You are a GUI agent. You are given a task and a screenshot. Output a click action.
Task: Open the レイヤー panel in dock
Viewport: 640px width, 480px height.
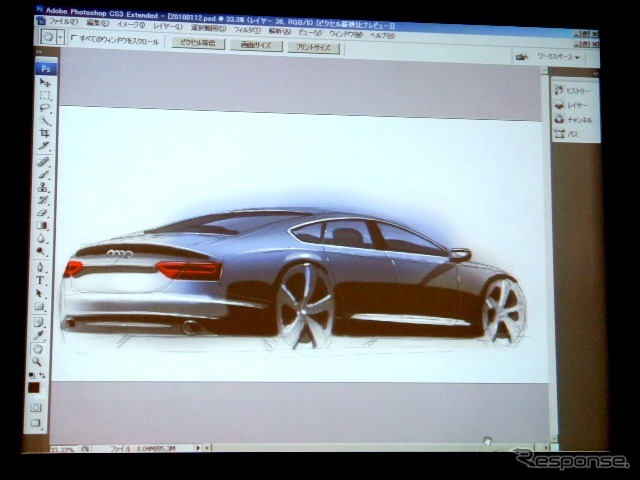(571, 105)
